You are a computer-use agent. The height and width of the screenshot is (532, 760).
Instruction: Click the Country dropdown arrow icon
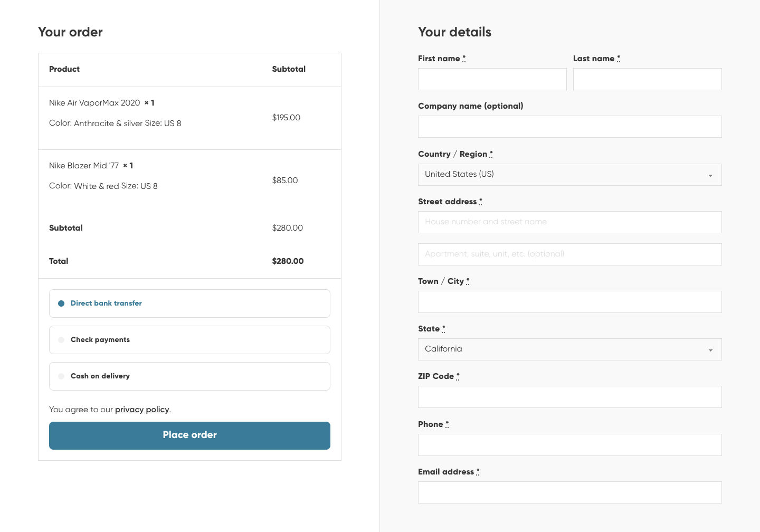coord(710,175)
